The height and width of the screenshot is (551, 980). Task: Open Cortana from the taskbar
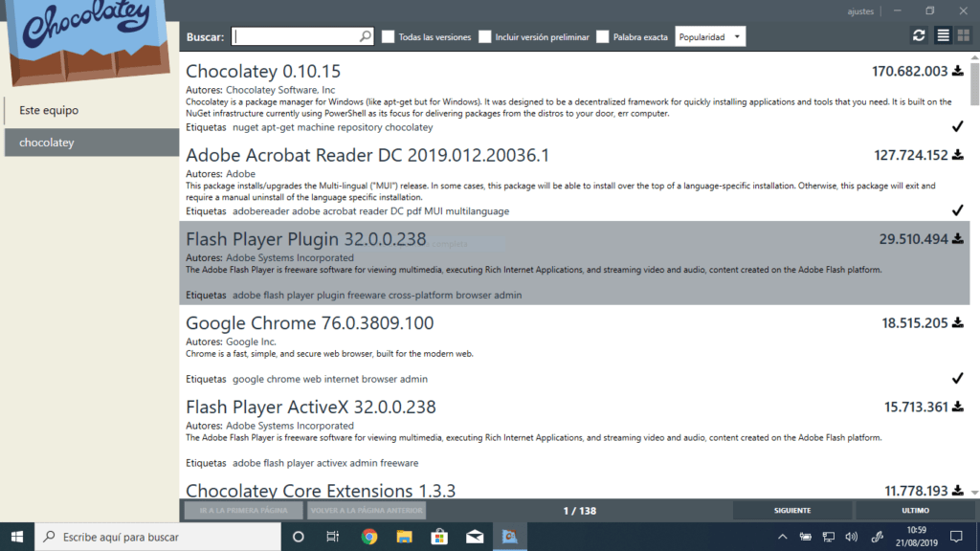[x=299, y=537]
